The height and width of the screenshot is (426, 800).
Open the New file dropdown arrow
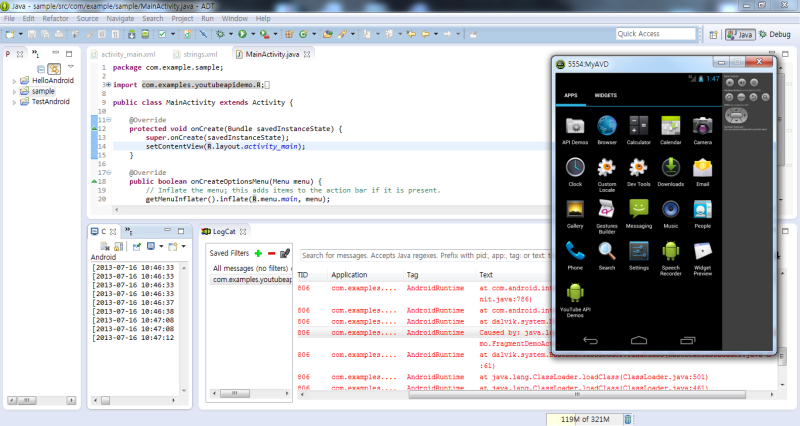click(x=20, y=34)
